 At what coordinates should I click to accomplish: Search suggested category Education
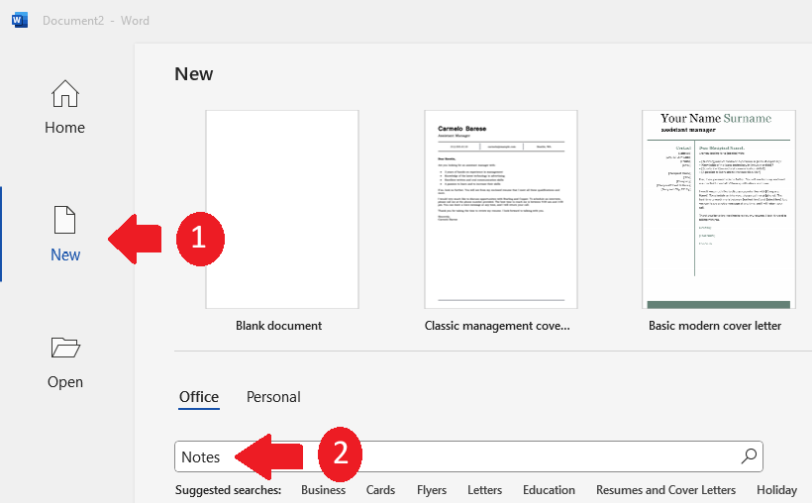click(x=549, y=490)
